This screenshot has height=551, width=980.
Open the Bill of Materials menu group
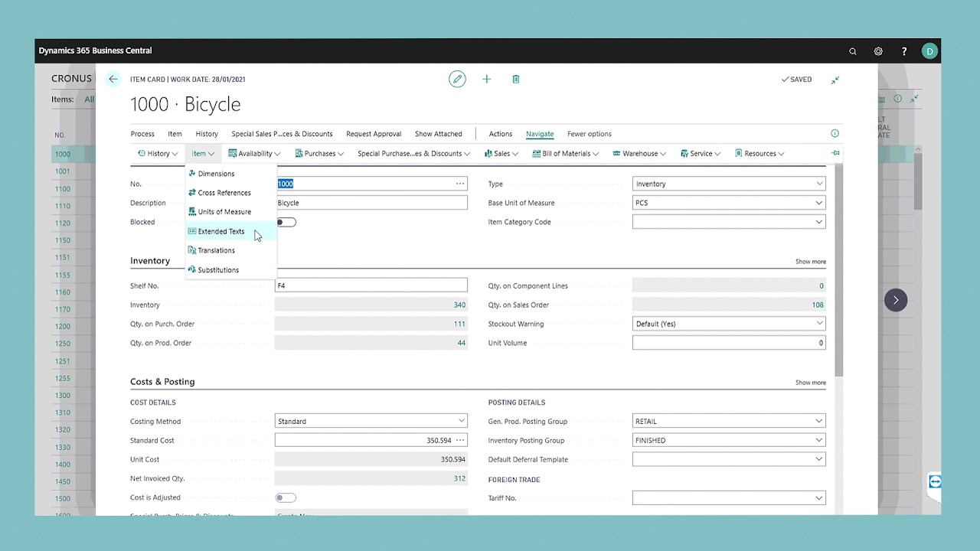point(565,153)
